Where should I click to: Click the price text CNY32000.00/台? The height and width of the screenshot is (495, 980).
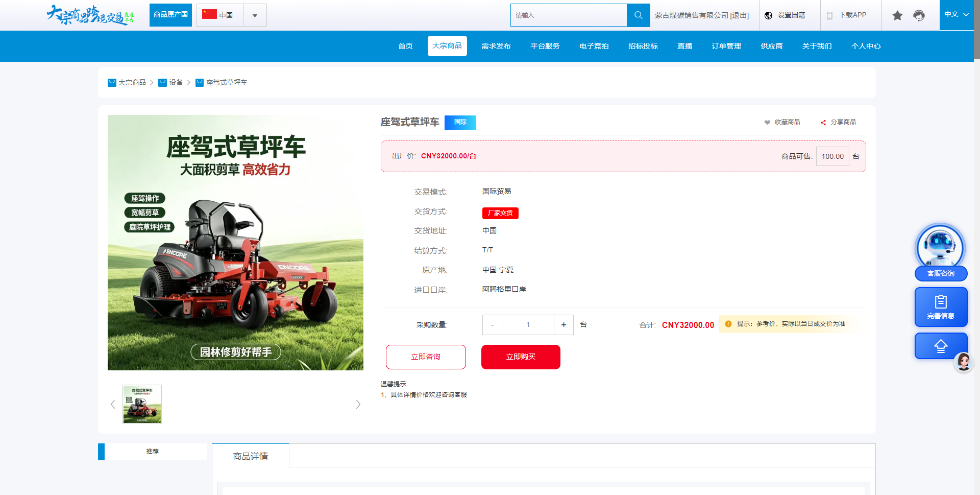pos(449,156)
